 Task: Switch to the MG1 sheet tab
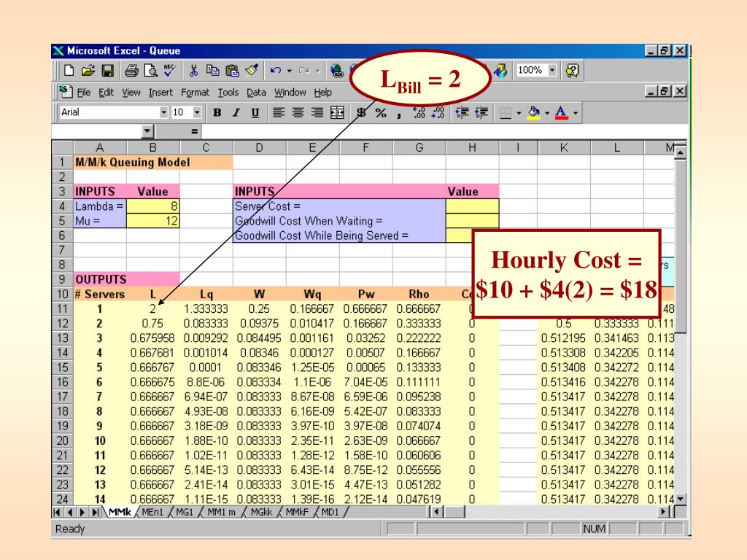(x=185, y=512)
